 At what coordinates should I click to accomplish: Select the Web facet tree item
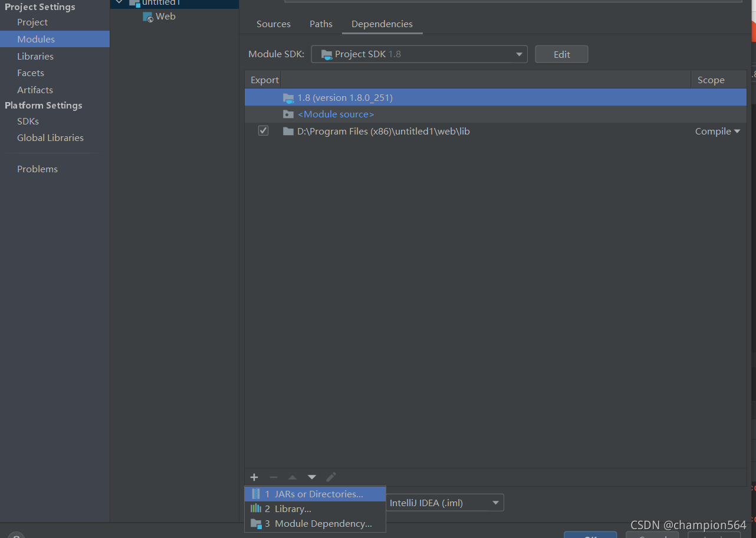coord(166,17)
